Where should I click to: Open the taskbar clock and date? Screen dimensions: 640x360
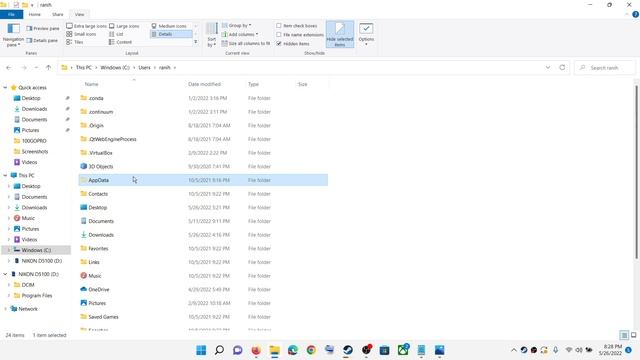click(610, 350)
